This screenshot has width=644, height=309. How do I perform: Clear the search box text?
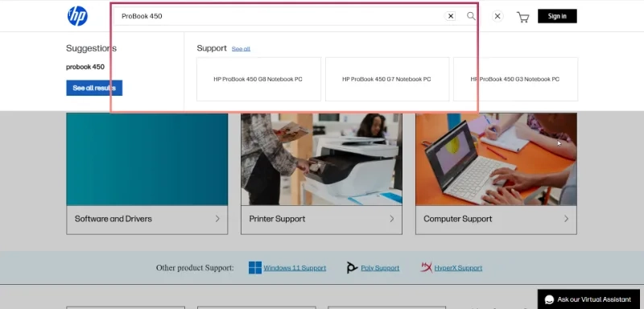[451, 16]
